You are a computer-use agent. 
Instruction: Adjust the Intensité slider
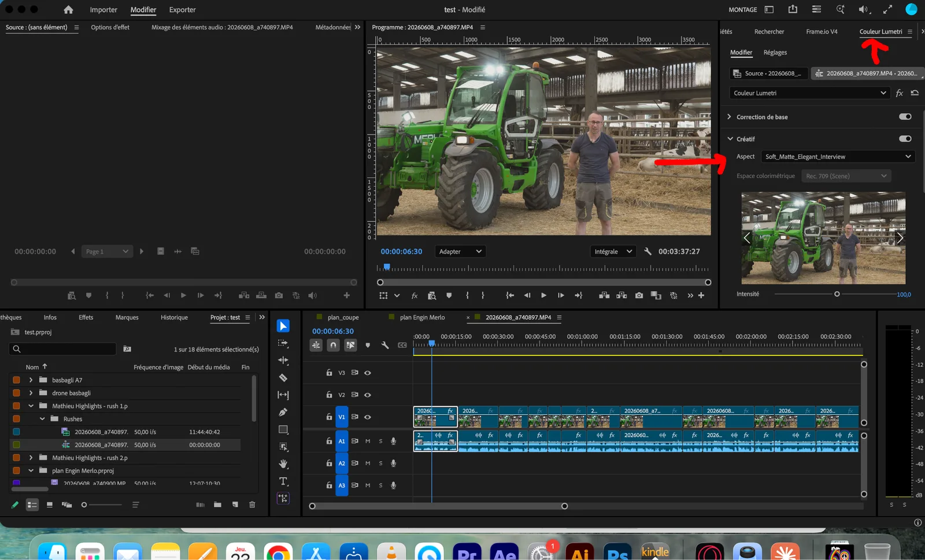click(837, 294)
